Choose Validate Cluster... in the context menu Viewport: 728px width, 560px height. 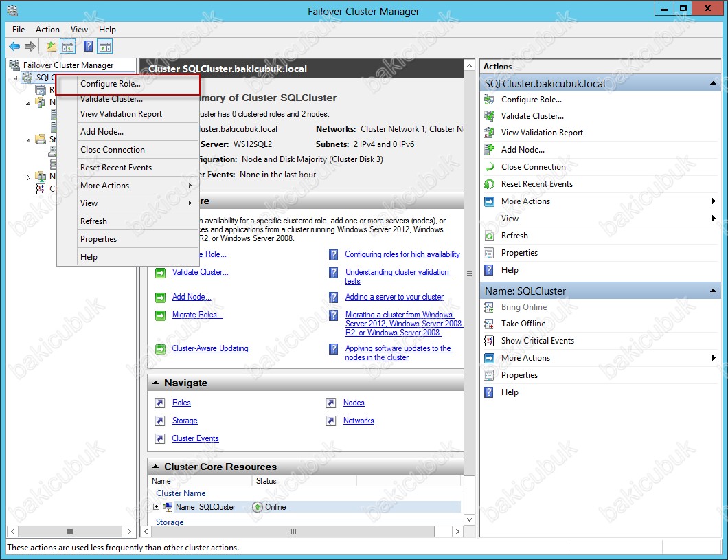[111, 99]
